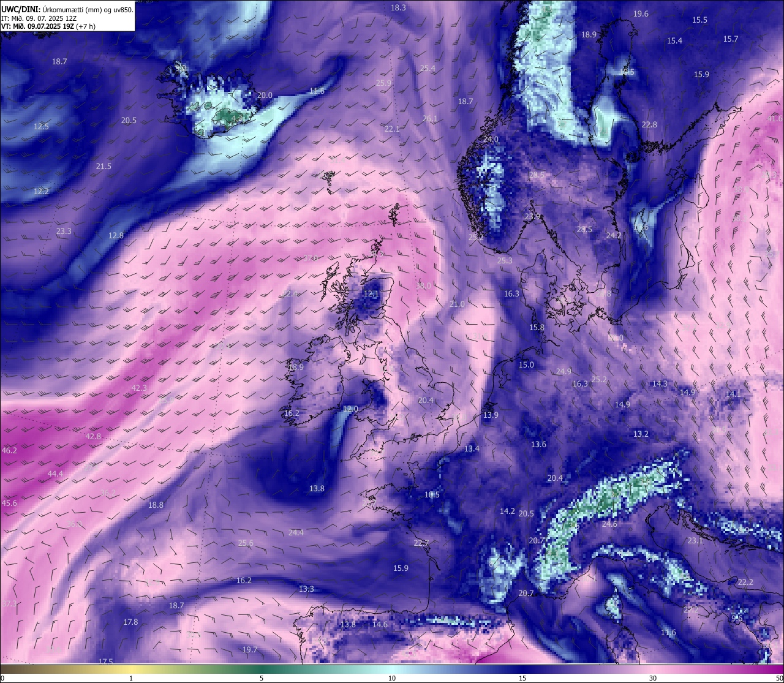
Task: Click the 12.8 value label
Action: pyautogui.click(x=116, y=235)
